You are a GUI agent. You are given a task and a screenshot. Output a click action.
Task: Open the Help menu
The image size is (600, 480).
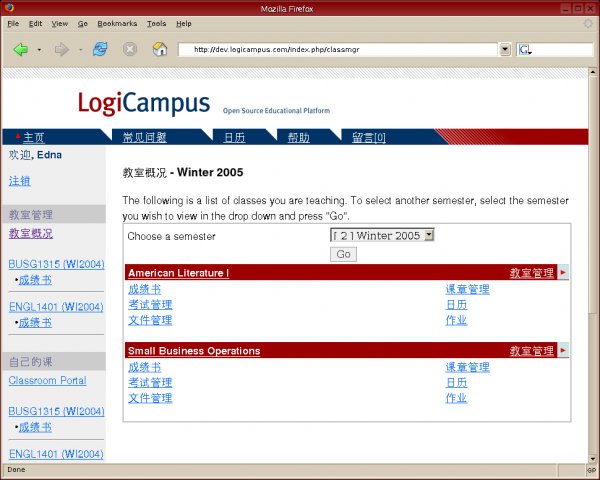point(184,24)
